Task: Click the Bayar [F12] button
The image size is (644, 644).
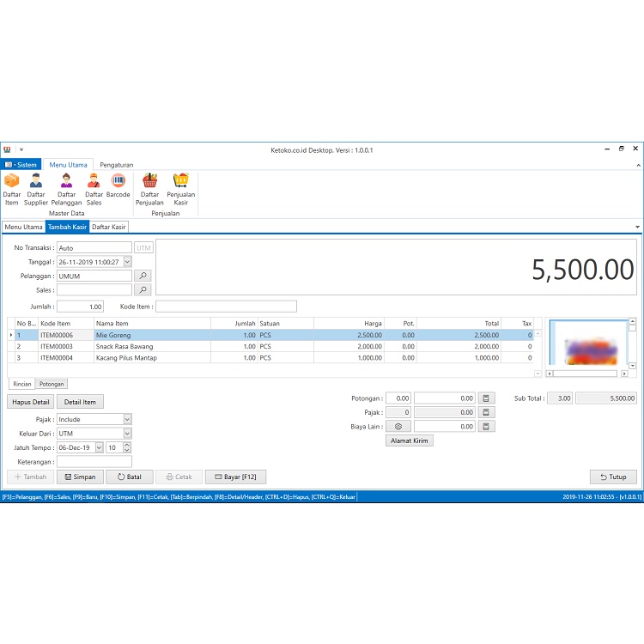Action: [235, 477]
